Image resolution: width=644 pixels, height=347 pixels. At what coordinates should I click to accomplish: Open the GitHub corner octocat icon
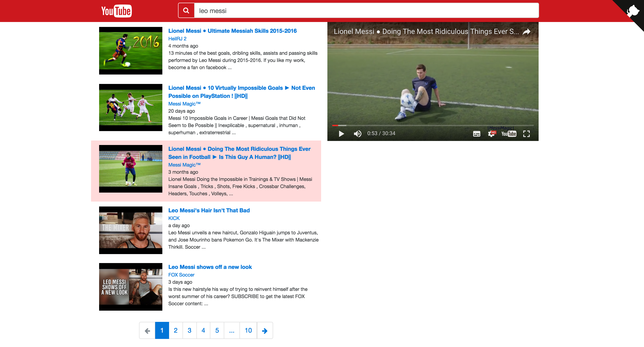coord(633,11)
